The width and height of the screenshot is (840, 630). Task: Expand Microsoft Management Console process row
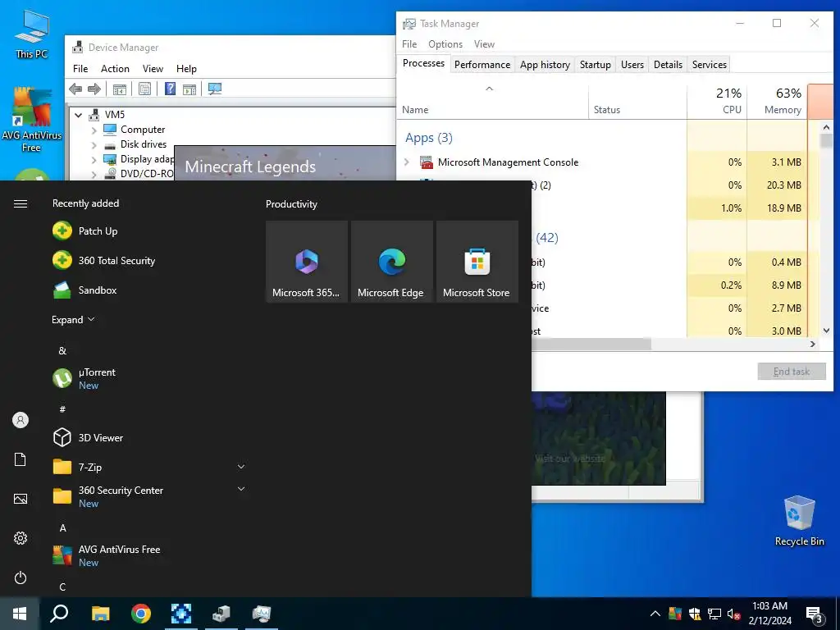(407, 162)
